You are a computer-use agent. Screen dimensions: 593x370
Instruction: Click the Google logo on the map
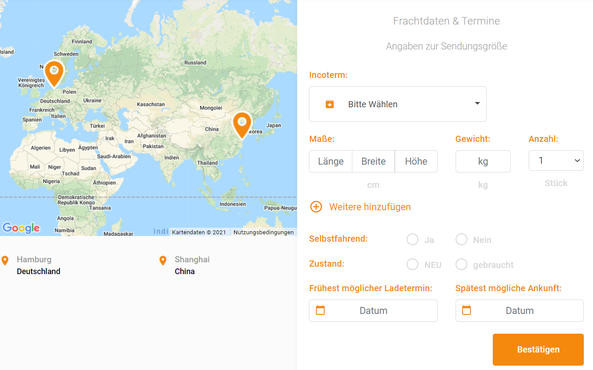pyautogui.click(x=21, y=228)
